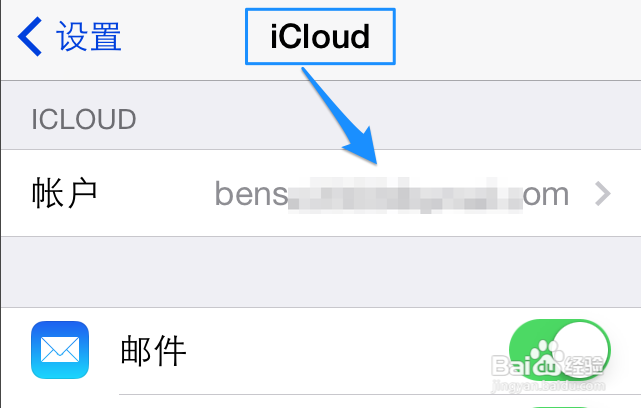
Task: Click the 'Bai' text in watermark logo
Action: [x=510, y=365]
